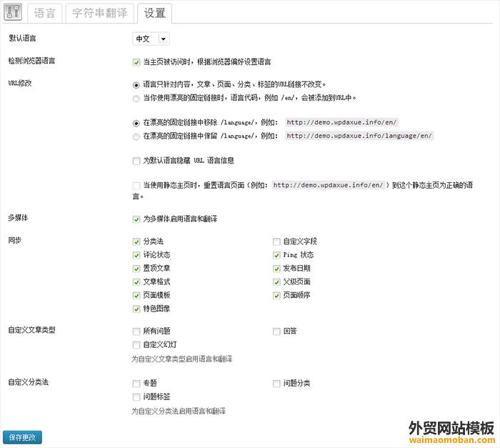Check the 所有问题 custom post type

136,332
